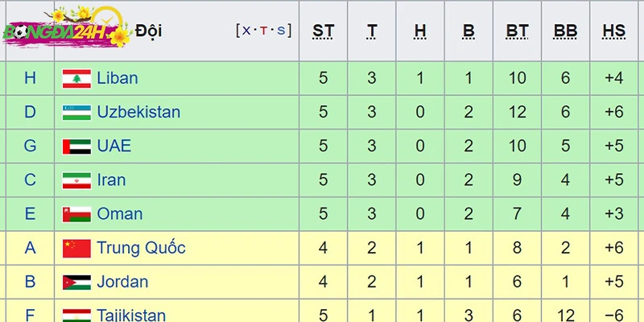Viewport: 644px width, 322px height.
Task: Open group H link in Liban row
Action: click(30, 78)
